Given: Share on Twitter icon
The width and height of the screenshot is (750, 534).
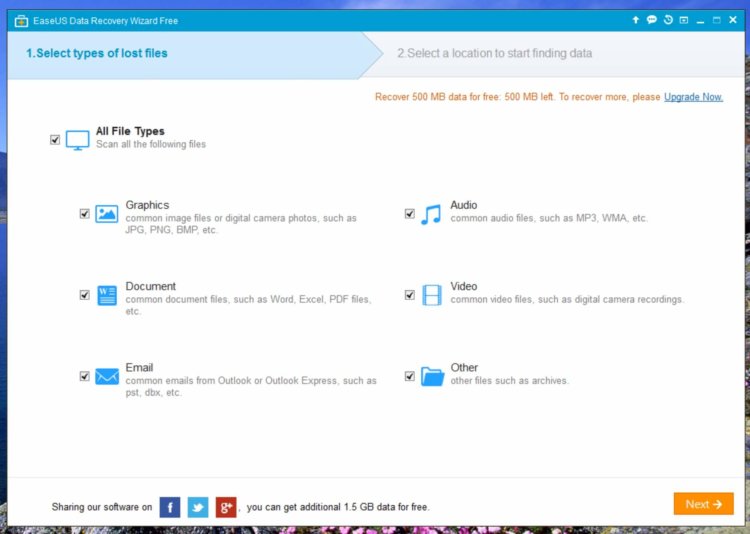Looking at the screenshot, I should pos(198,507).
